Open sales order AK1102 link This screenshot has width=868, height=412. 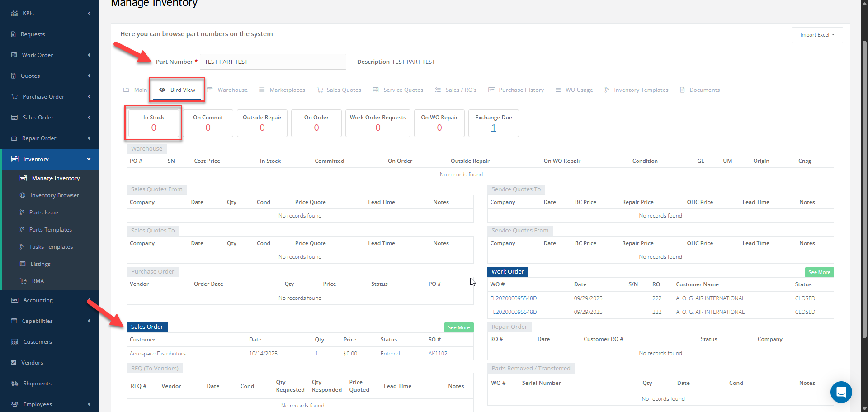click(x=438, y=354)
